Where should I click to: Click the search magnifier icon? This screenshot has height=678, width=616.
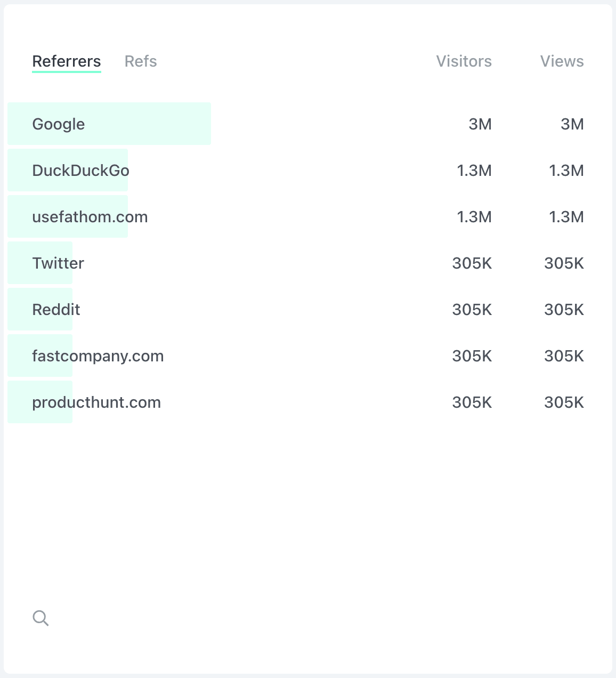pyautogui.click(x=41, y=618)
